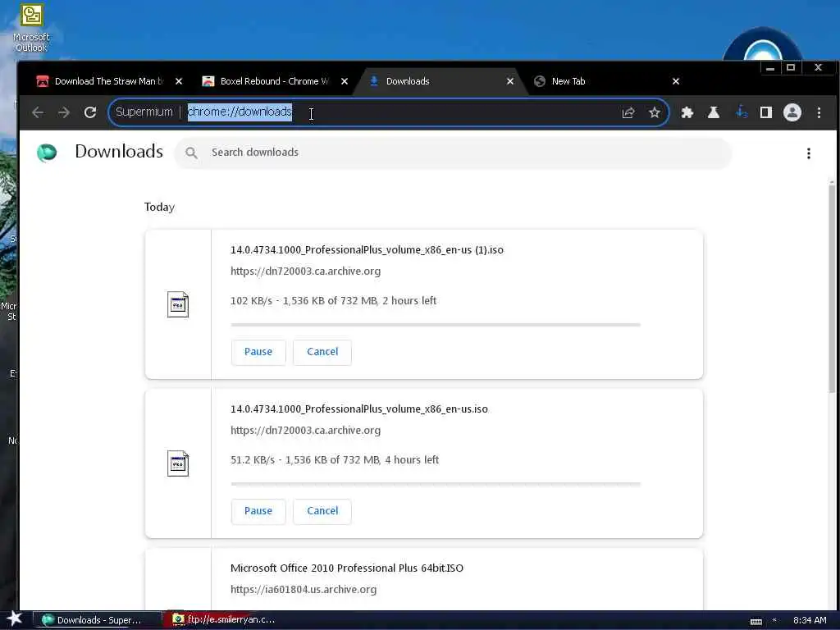The image size is (840, 630).
Task: Click dn720003.ca.archive.org URL of x86_en-us.iso download
Action: pos(305,431)
